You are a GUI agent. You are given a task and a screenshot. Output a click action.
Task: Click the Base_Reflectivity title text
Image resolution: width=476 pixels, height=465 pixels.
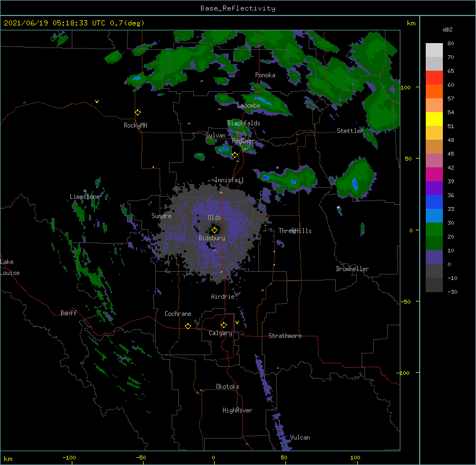pyautogui.click(x=238, y=8)
